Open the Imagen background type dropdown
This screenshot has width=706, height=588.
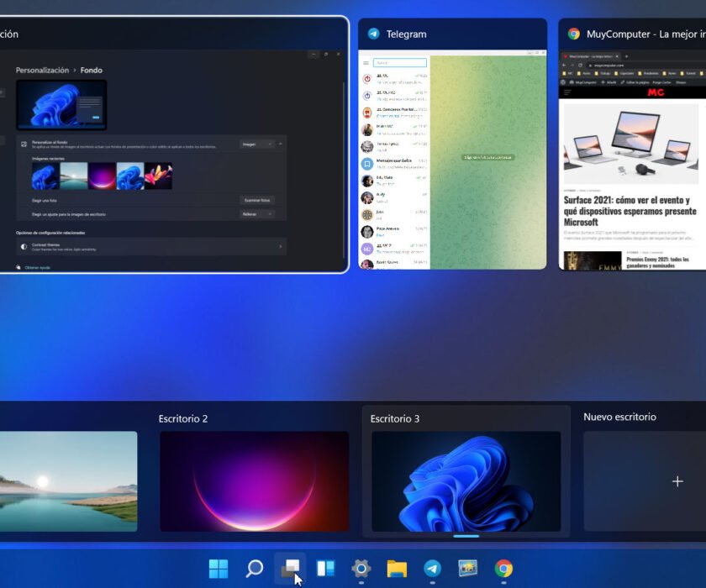click(x=257, y=144)
